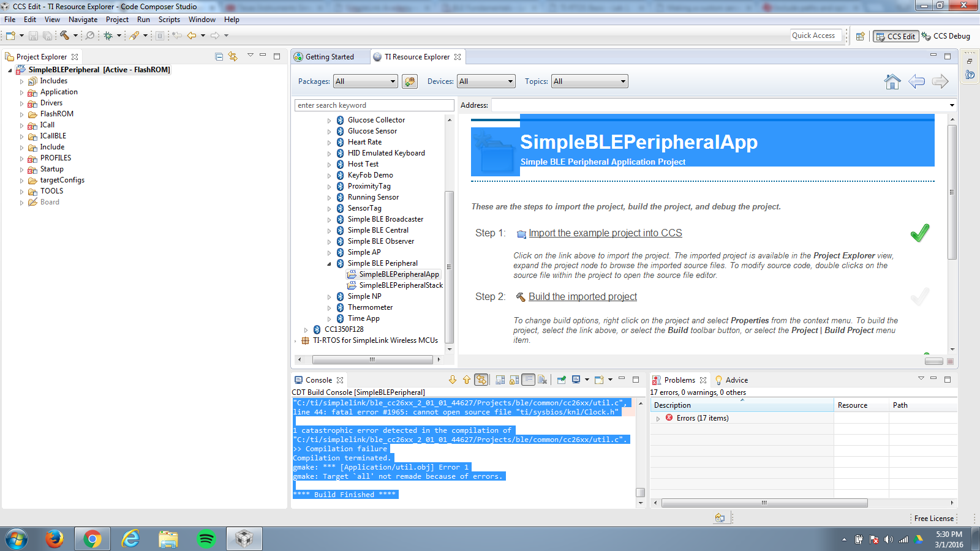Click Previous Error up arrow in Console
980x551 pixels.
point(467,380)
